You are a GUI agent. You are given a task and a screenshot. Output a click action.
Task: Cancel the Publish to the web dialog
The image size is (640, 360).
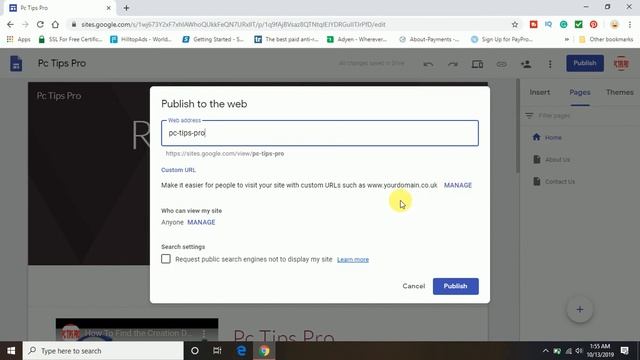(413, 286)
